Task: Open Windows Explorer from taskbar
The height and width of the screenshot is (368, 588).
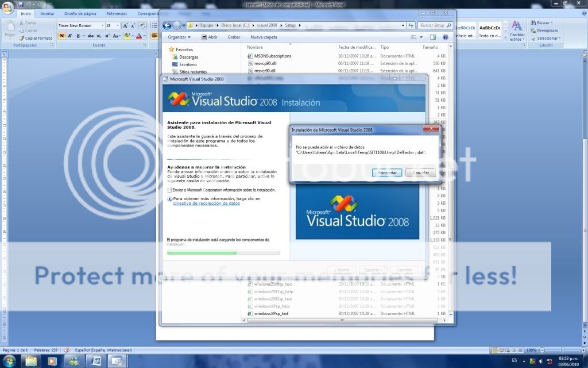Action: click(31, 361)
